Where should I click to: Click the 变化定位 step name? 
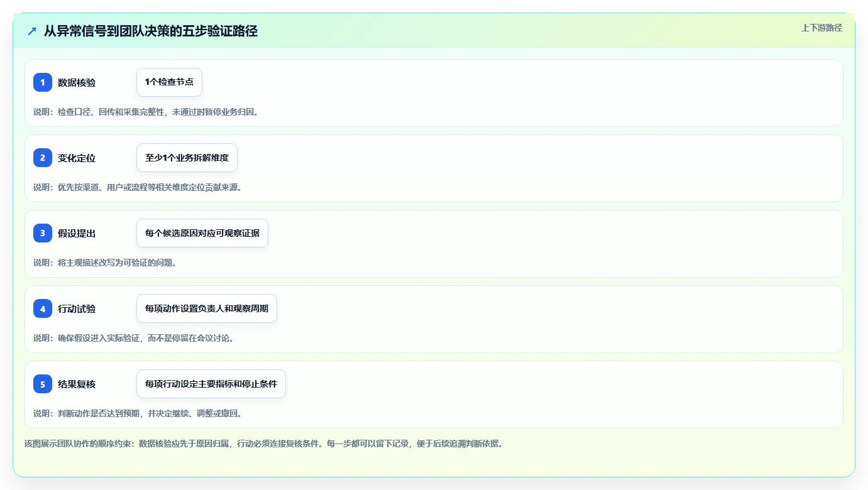[77, 158]
